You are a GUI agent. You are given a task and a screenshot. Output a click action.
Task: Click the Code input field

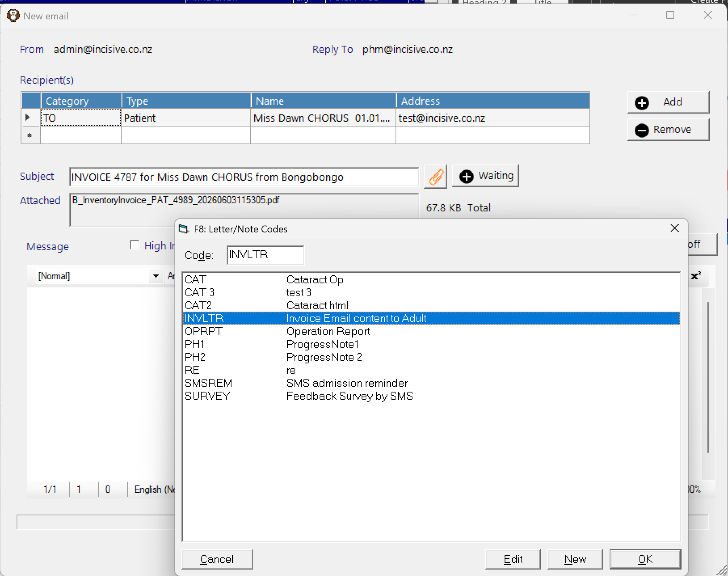pyautogui.click(x=265, y=255)
